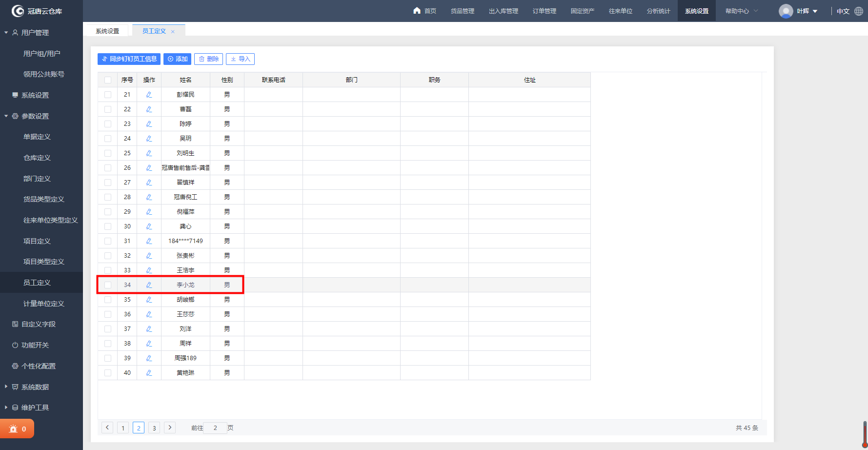The width and height of the screenshot is (868, 450).
Task: Open edit icon for 周祥
Action: point(149,344)
